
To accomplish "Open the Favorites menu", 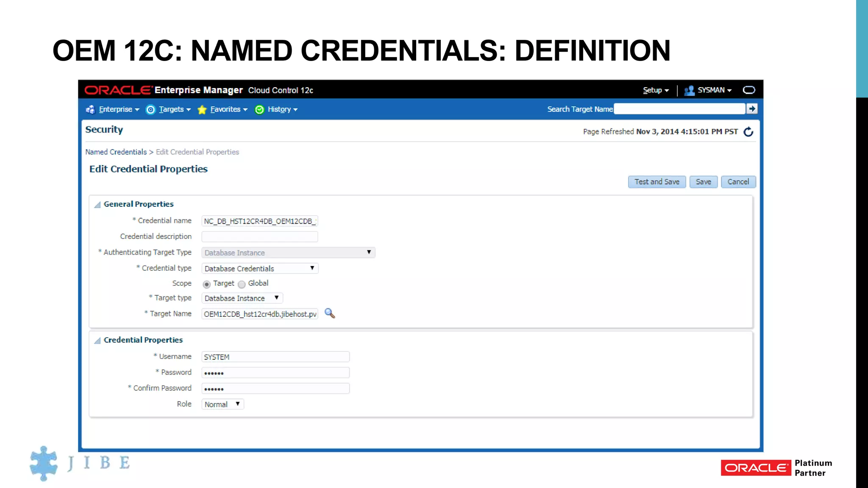I will [x=228, y=109].
